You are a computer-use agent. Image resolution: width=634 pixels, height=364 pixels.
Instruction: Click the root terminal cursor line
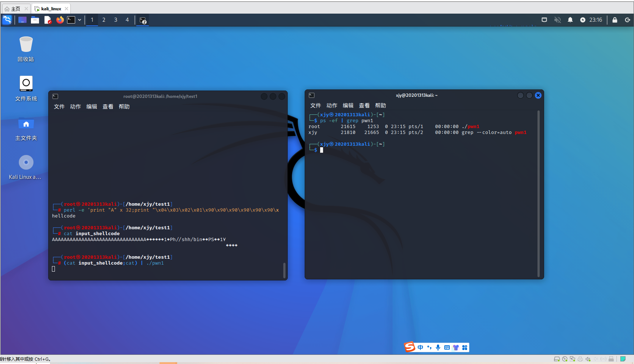pyautogui.click(x=53, y=269)
